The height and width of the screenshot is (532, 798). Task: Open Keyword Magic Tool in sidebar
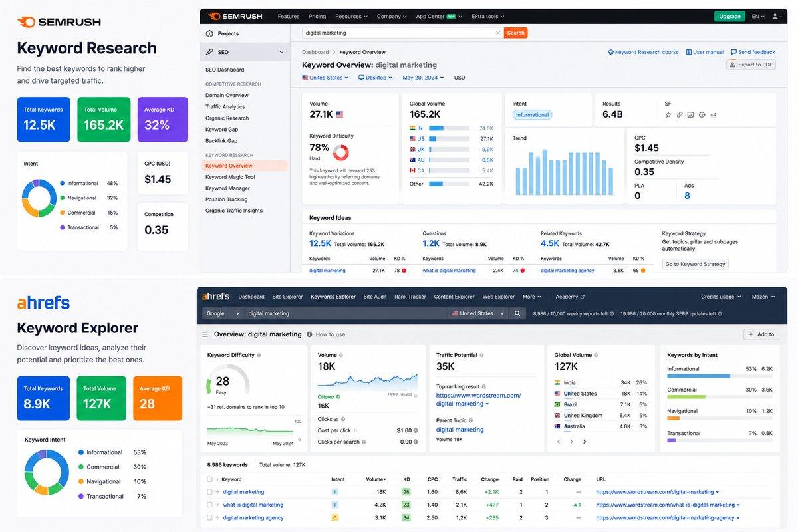pyautogui.click(x=230, y=177)
